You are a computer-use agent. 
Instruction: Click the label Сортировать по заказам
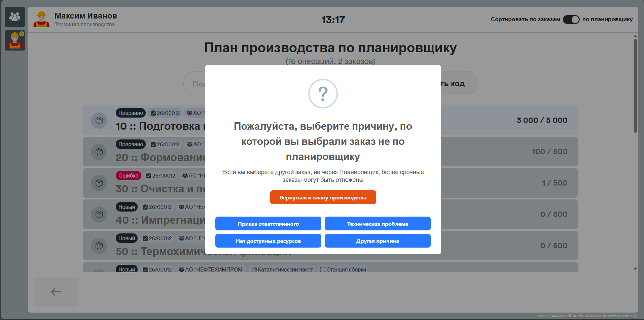(525, 19)
